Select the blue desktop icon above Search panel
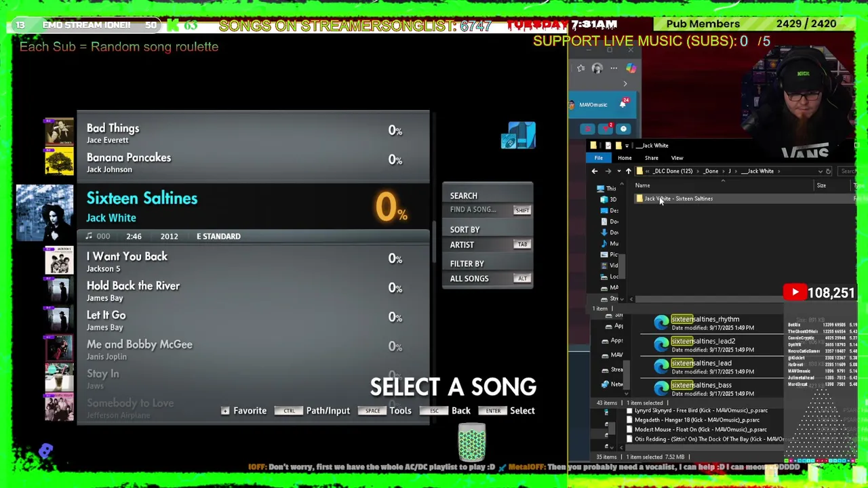The image size is (868, 488). click(x=519, y=135)
